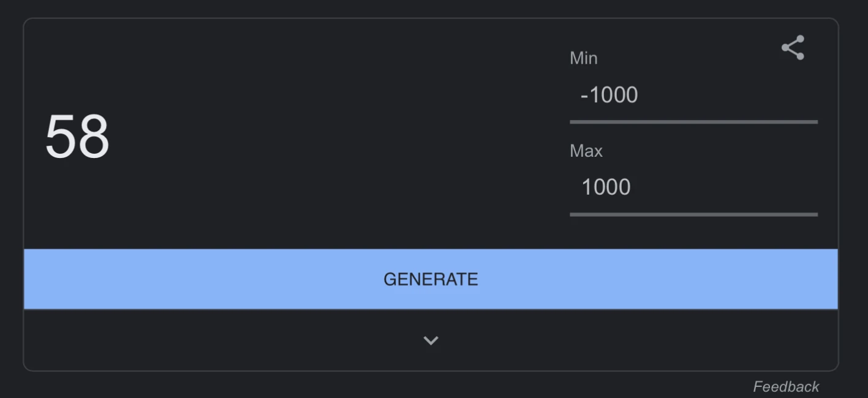This screenshot has width=868, height=398.
Task: Click the generated number 58
Action: (77, 137)
